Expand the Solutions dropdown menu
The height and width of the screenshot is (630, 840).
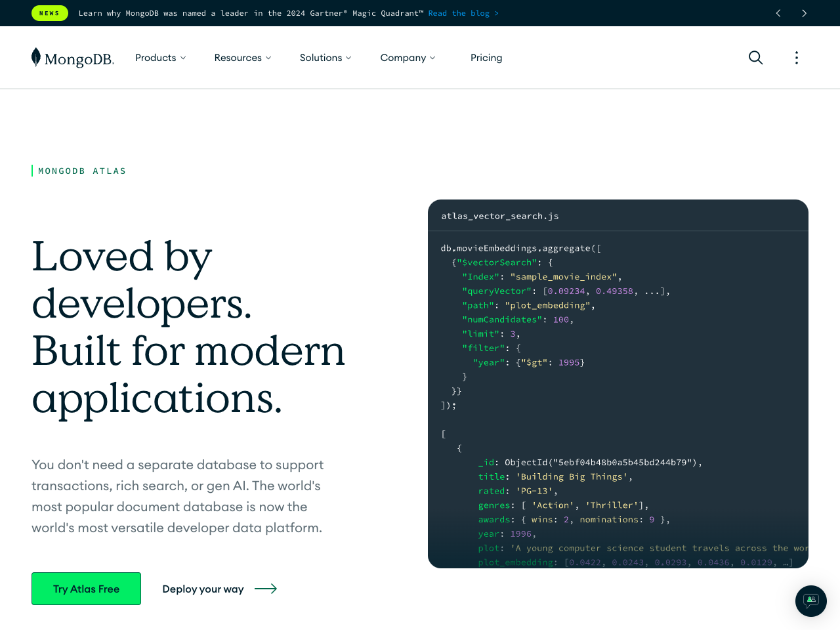pyautogui.click(x=325, y=58)
